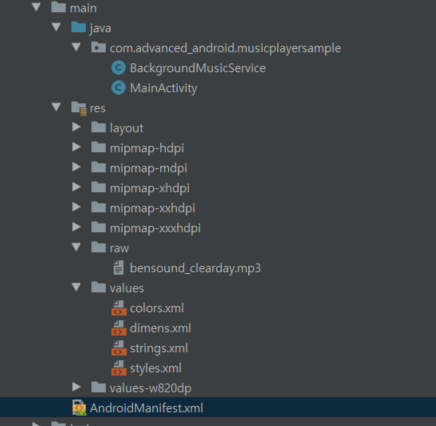Select the mipmap-hdpi folder name
Screen dimensions: 436x426
147,148
